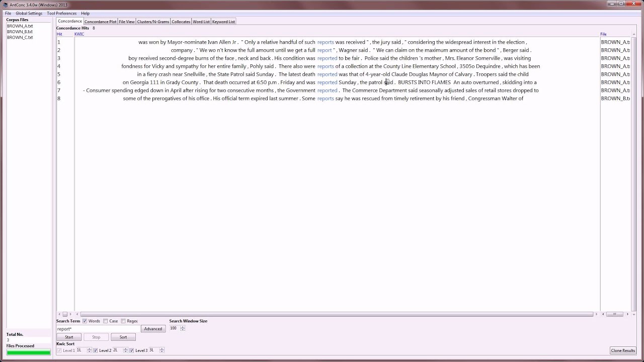This screenshot has height=362, width=644.
Task: Click the search term field containing report*
Action: pos(98,329)
